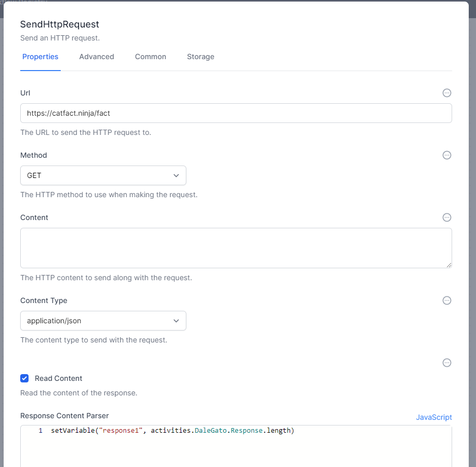This screenshot has height=467, width=476.
Task: Switch to the Common tab
Action: (150, 57)
